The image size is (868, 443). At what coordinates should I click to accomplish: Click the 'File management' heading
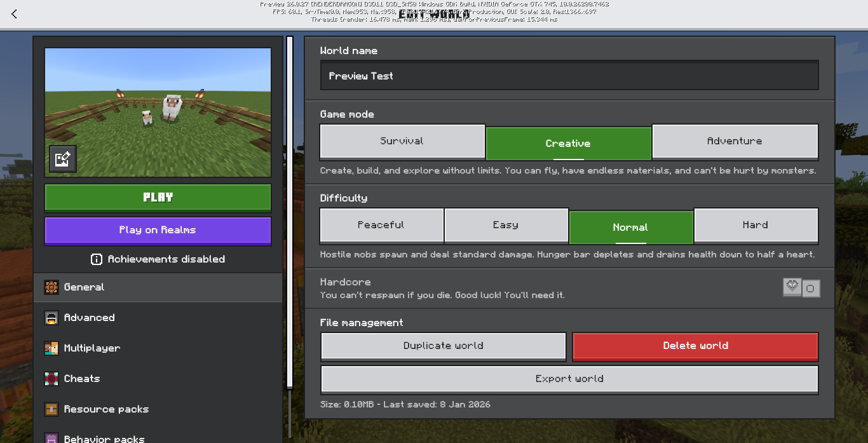(x=362, y=323)
